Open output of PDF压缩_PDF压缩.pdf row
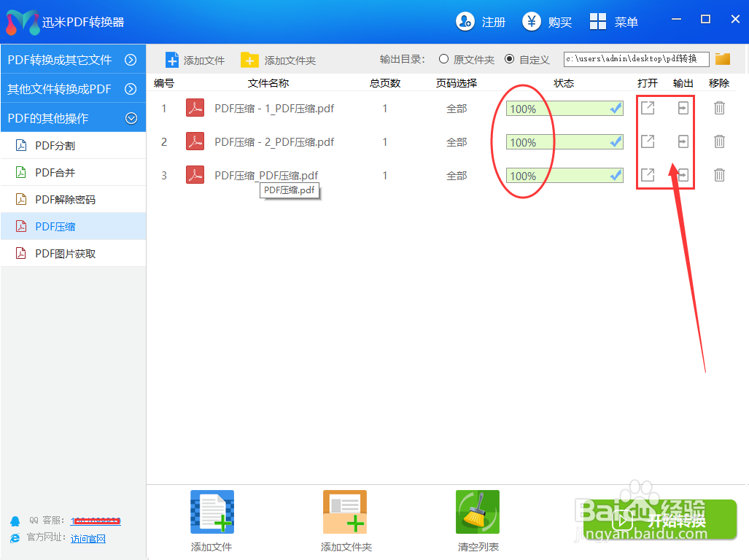The width and height of the screenshot is (749, 560). pos(648,175)
